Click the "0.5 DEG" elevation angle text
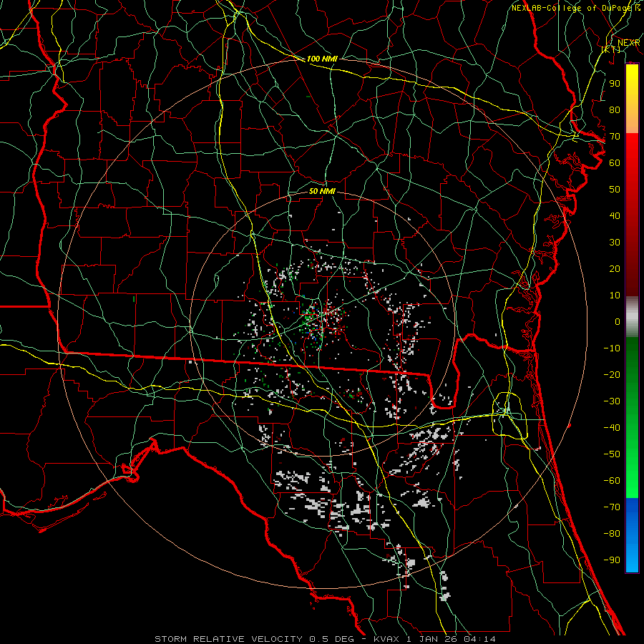The height and width of the screenshot is (644, 644). point(330,639)
